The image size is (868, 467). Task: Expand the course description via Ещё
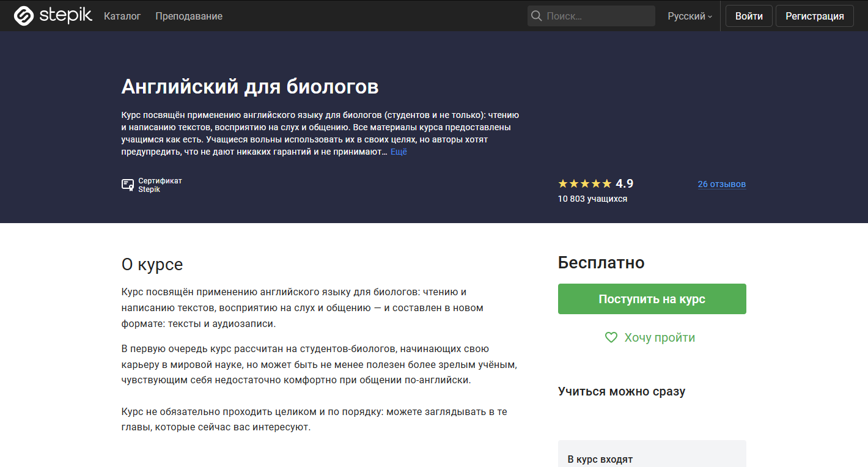click(398, 152)
